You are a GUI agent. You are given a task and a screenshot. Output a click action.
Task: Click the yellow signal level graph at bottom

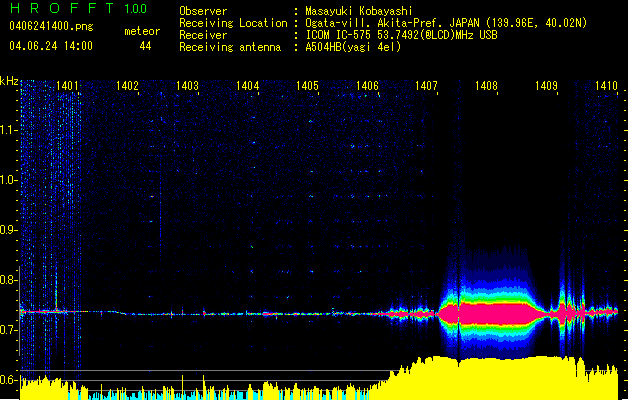[x=319, y=378]
